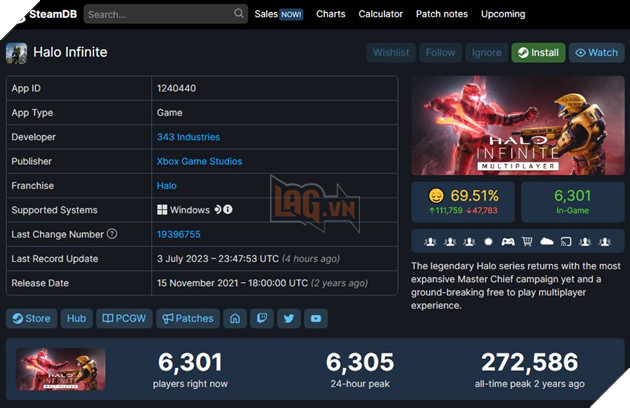This screenshot has height=408, width=630.
Task: Click the Hub button
Action: click(76, 318)
